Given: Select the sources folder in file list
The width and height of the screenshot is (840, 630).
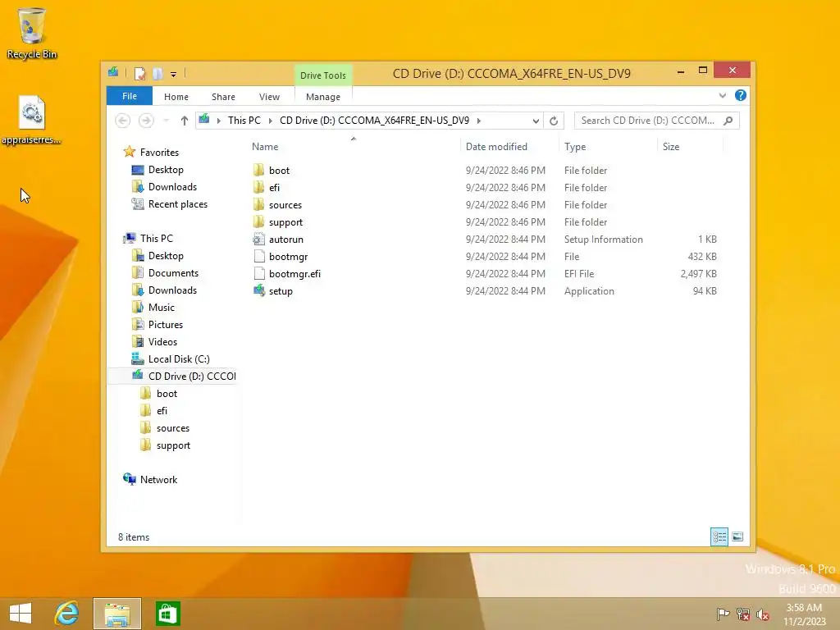Looking at the screenshot, I should pyautogui.click(x=285, y=204).
